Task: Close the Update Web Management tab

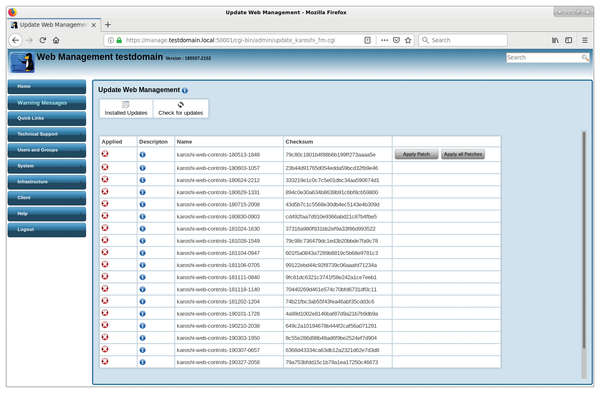Action: (94, 25)
